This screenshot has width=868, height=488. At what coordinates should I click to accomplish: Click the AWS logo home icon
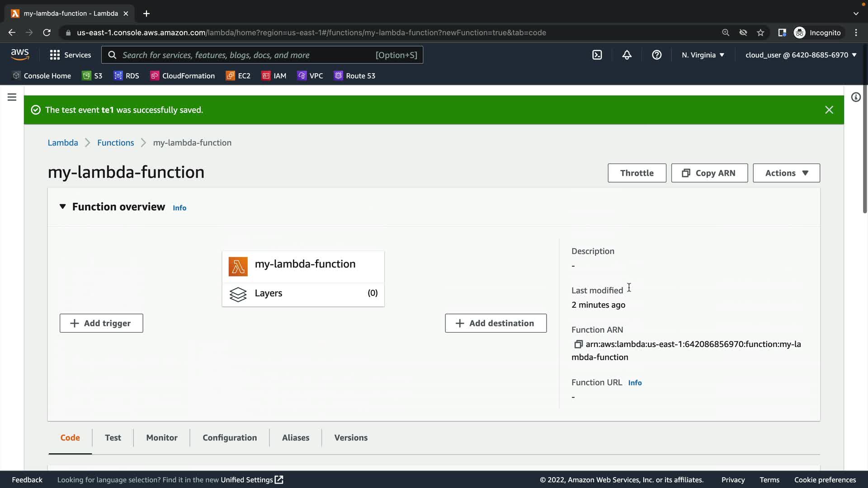pos(20,54)
